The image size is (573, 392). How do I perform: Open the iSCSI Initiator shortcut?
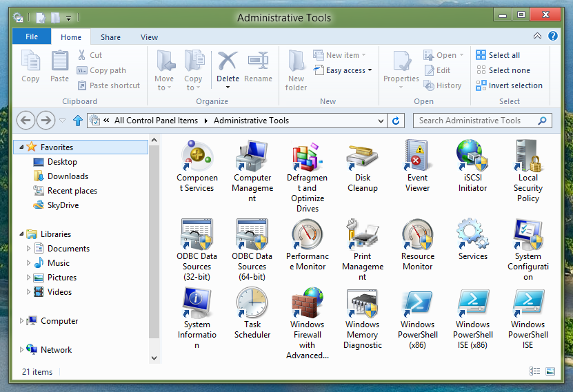[472, 166]
